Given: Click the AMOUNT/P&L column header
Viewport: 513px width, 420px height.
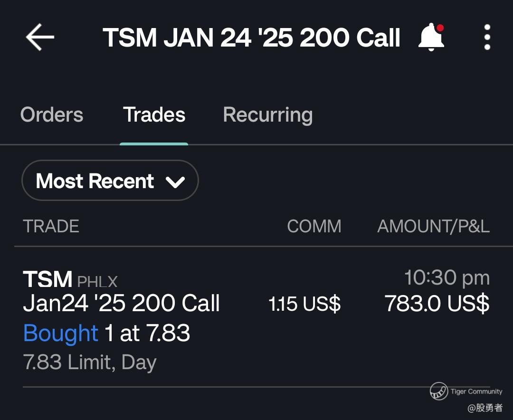Looking at the screenshot, I should 433,227.
